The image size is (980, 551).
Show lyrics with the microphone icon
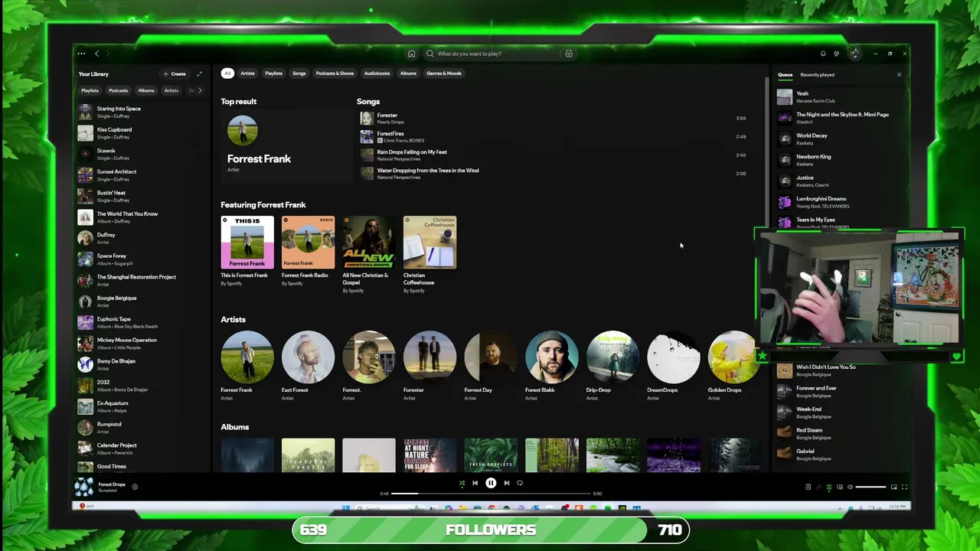coord(818,487)
